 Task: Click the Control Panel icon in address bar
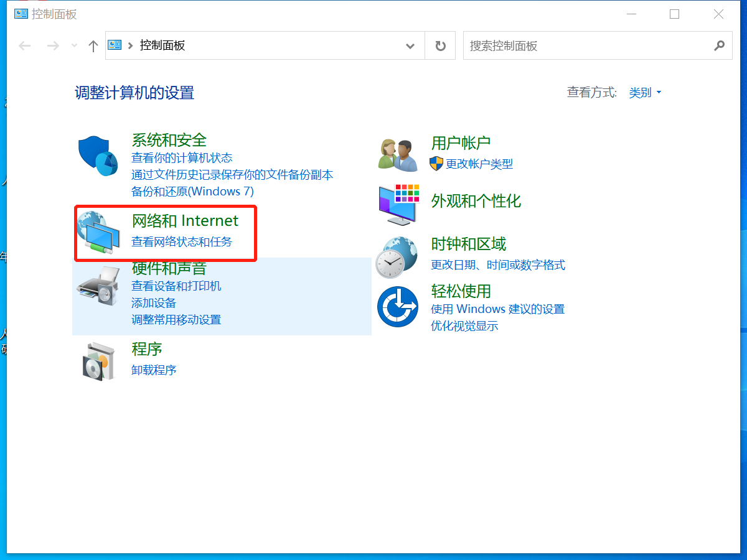[x=114, y=44]
